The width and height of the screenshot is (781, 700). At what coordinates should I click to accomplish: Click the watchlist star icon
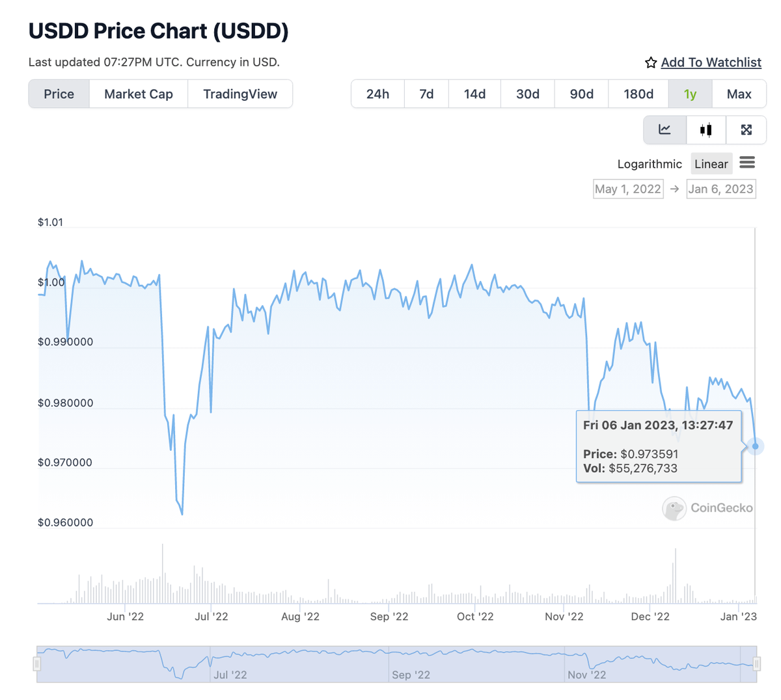coord(651,62)
